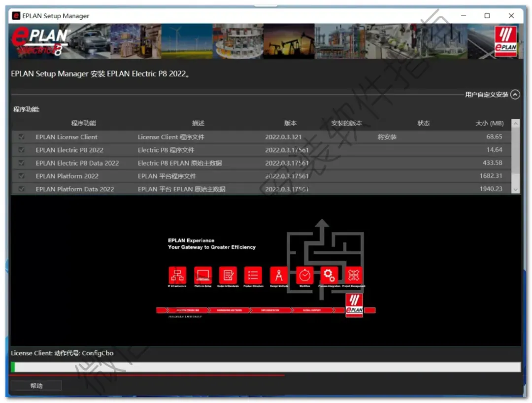532x403 pixels.
Task: Toggle the EPLAN License Client checkbox
Action: tap(21, 136)
